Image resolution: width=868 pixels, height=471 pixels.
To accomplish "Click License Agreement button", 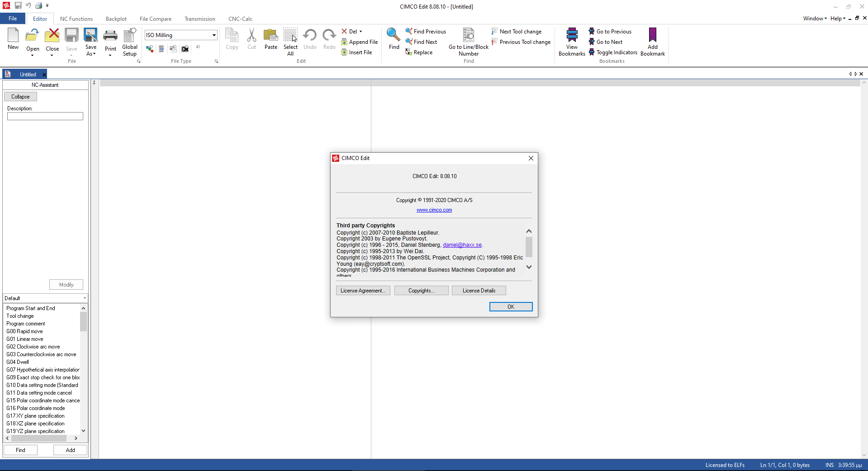I will (x=363, y=290).
